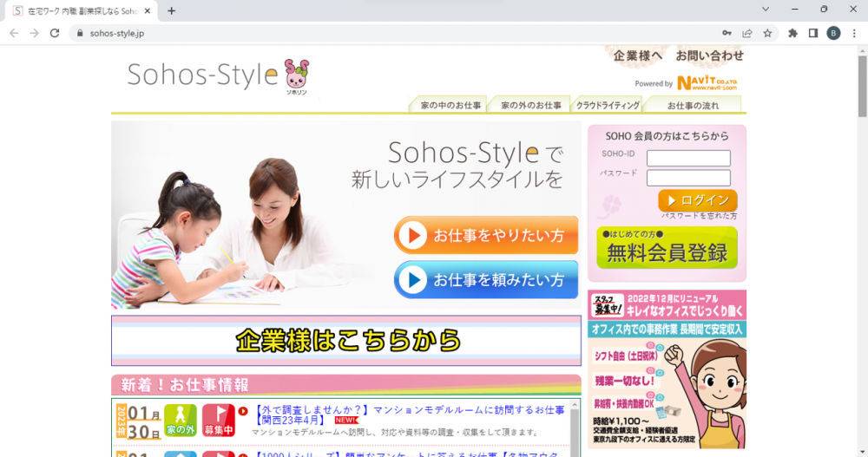This screenshot has height=457, width=868.
Task: Click the パスワード input field
Action: [688, 178]
